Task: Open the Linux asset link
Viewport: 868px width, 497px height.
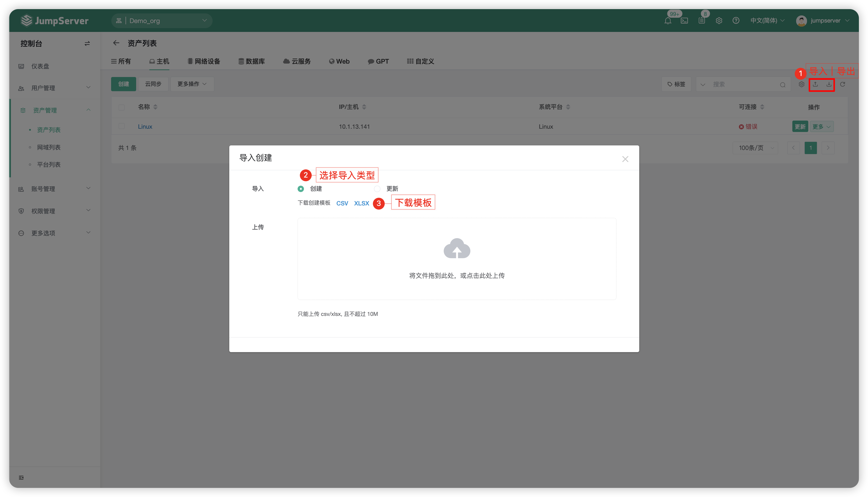Action: (145, 127)
